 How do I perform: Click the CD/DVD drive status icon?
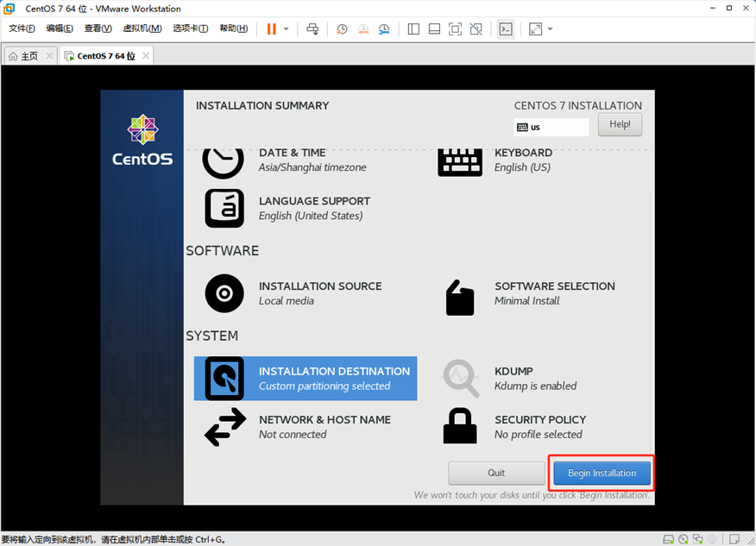[x=683, y=539]
